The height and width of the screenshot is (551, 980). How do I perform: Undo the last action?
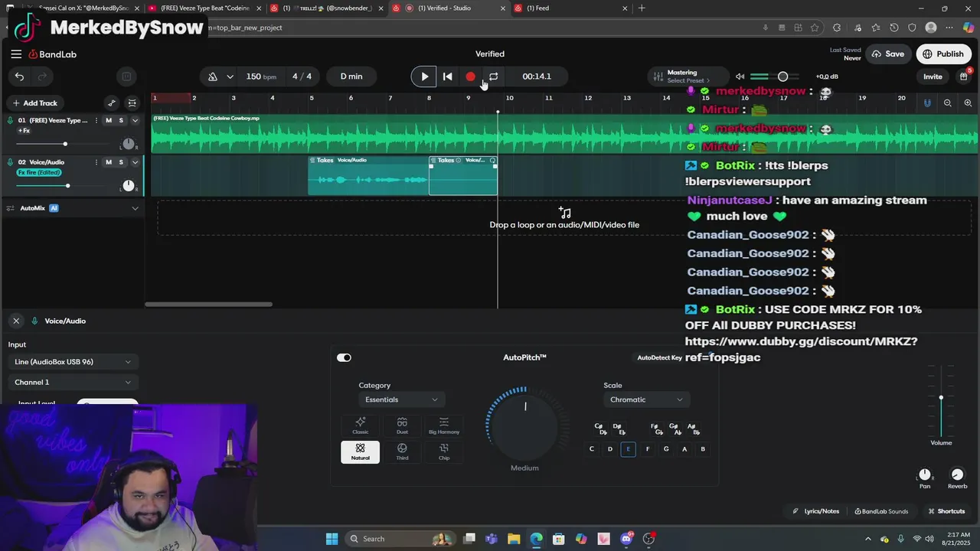click(x=19, y=77)
